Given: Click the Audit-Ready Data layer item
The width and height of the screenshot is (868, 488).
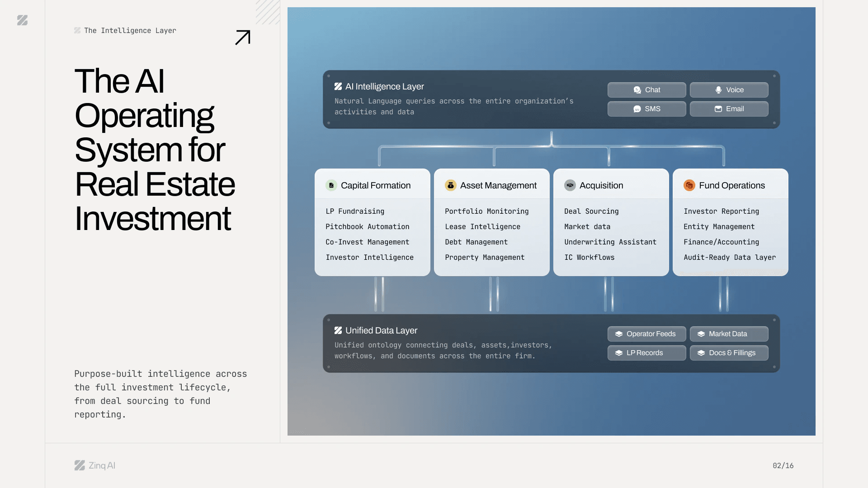Looking at the screenshot, I should (x=730, y=258).
